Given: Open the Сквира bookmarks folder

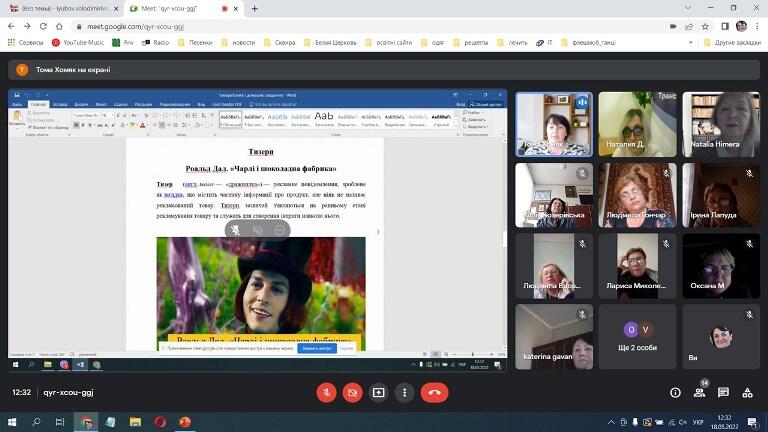Looking at the screenshot, I should point(279,43).
